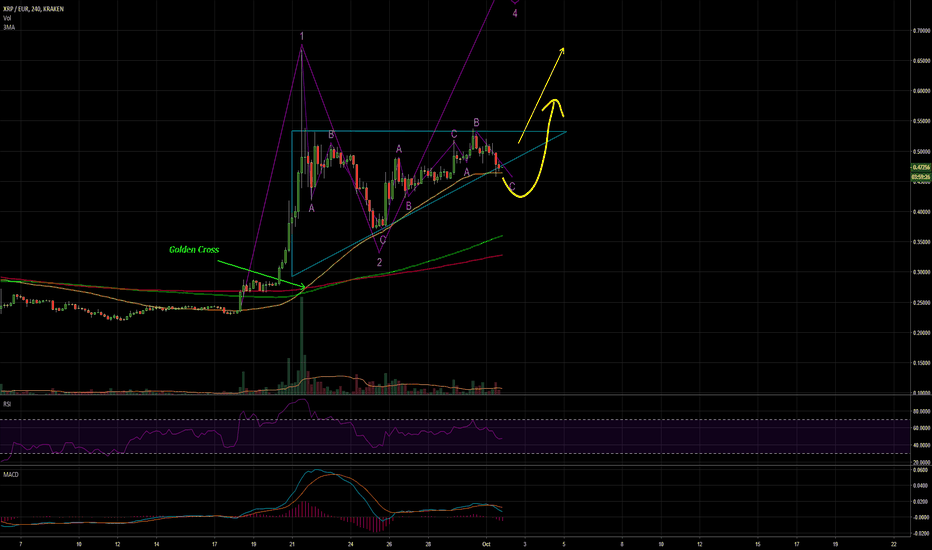Select the wave 2 label at the low
The width and height of the screenshot is (932, 550).
click(379, 262)
